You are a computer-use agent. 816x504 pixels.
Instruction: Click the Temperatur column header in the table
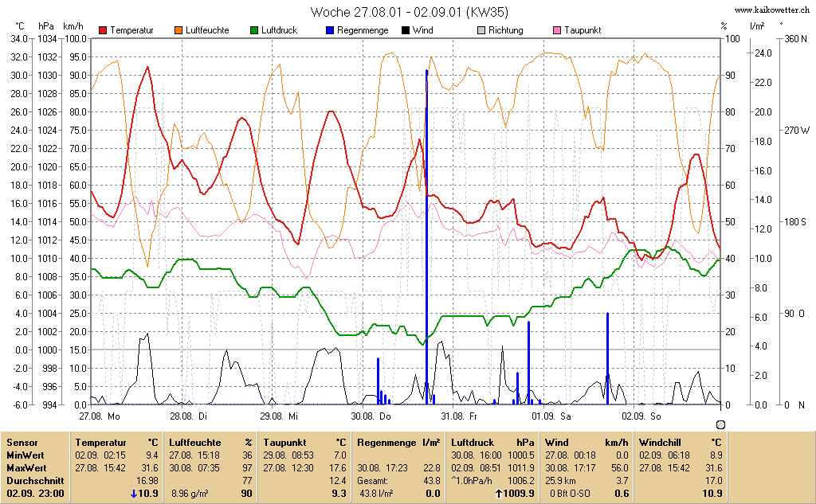100,443
